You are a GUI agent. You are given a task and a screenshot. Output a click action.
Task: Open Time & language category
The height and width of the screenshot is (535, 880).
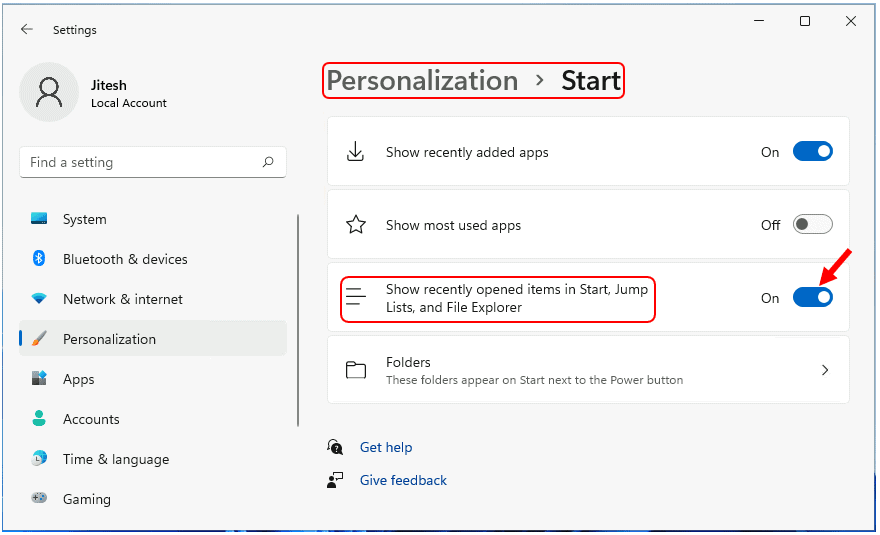click(153, 459)
